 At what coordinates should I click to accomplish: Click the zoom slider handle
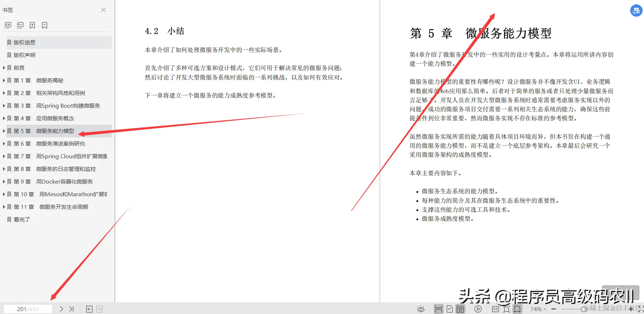[x=584, y=309]
